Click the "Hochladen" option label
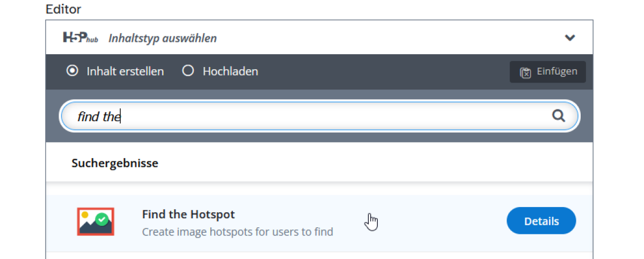Image resolution: width=644 pixels, height=259 pixels. [x=230, y=71]
